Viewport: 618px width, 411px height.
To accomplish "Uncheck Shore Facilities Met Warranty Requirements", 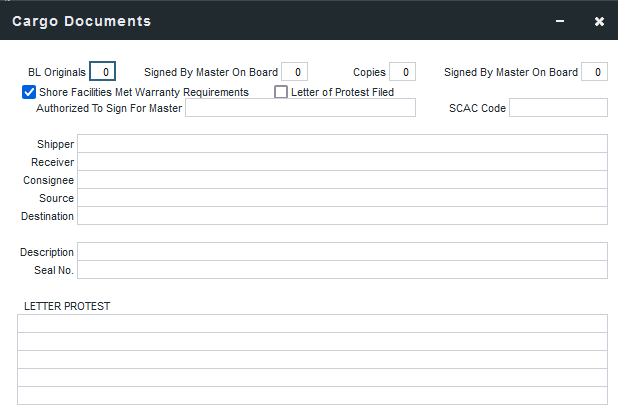I will click(29, 92).
